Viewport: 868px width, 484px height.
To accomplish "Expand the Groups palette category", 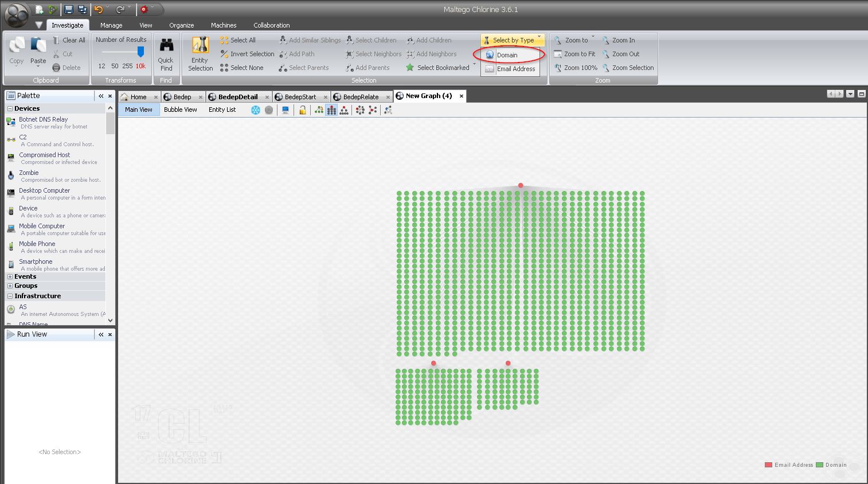I will point(10,286).
